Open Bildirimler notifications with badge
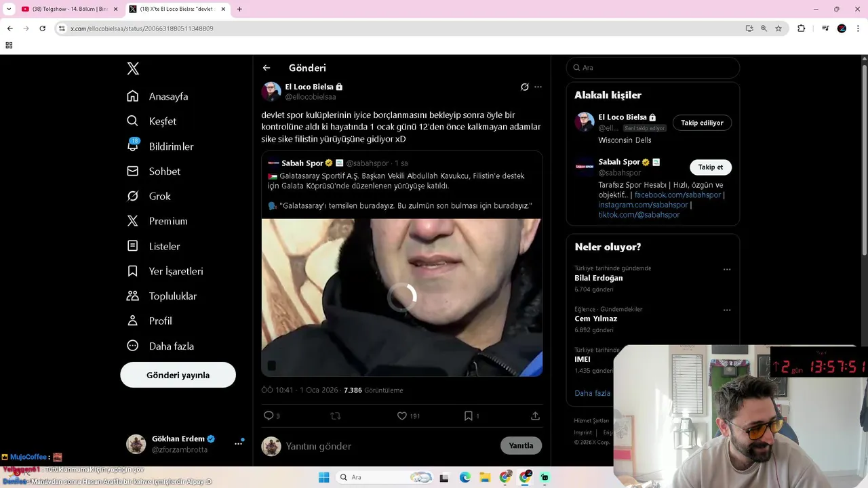868x488 pixels. [160, 146]
